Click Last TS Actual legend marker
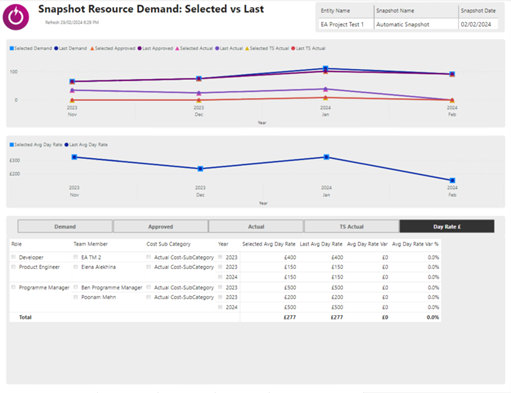This screenshot has height=393, width=511. click(293, 48)
